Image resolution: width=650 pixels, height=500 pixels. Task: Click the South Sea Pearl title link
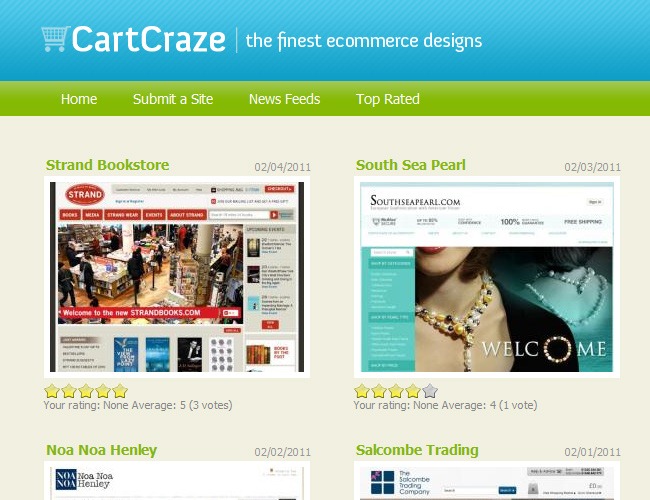tap(410, 165)
